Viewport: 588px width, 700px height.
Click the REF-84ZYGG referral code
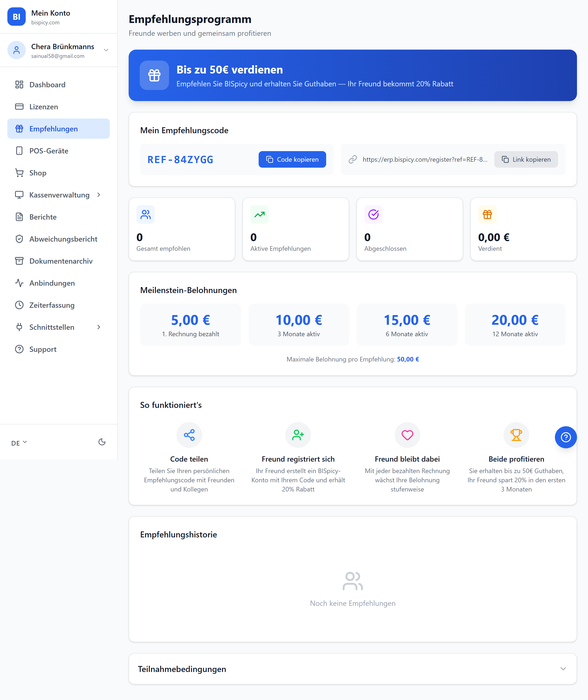tap(180, 160)
